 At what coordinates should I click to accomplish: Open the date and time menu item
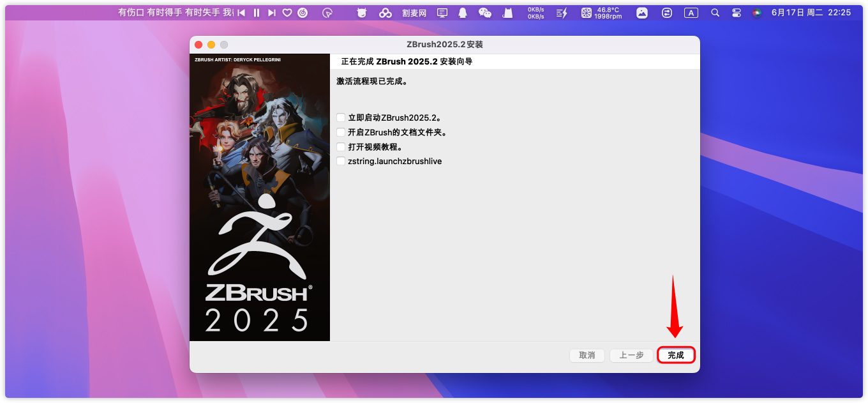pyautogui.click(x=811, y=13)
